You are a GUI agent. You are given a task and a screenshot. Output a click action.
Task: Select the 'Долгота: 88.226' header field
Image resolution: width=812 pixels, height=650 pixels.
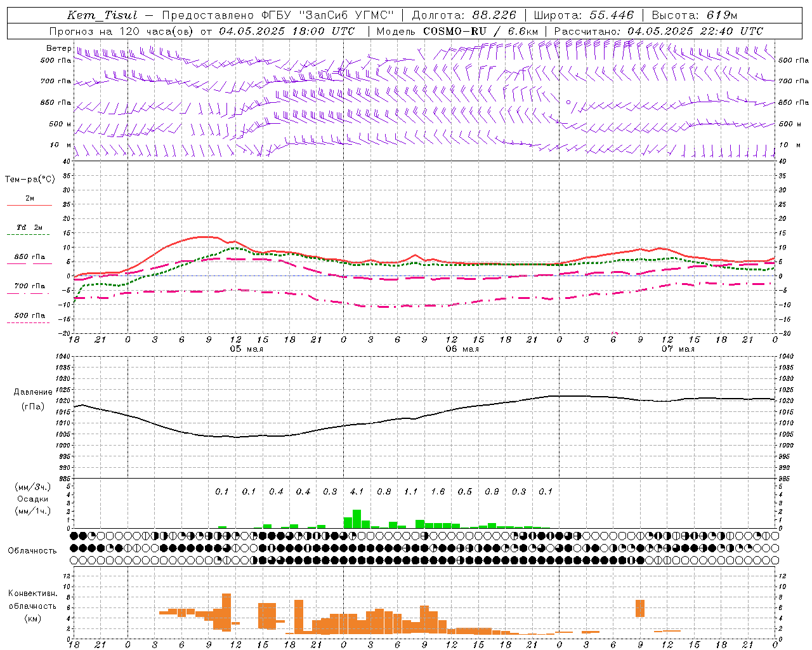point(464,15)
